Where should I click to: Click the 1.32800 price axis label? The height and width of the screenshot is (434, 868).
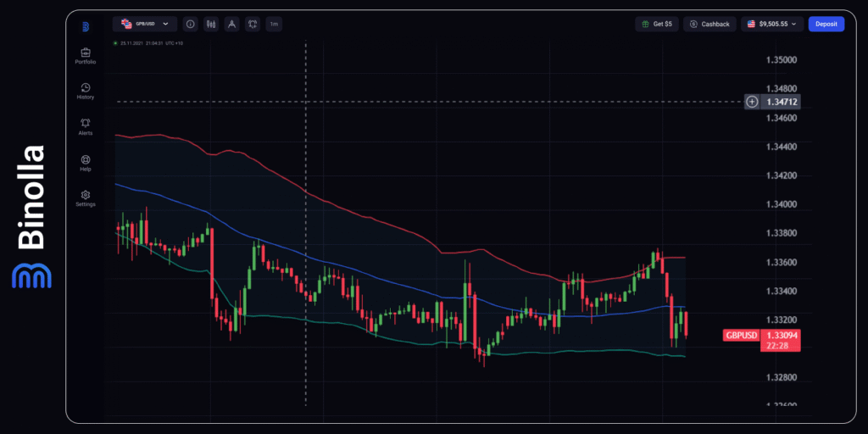(x=781, y=377)
